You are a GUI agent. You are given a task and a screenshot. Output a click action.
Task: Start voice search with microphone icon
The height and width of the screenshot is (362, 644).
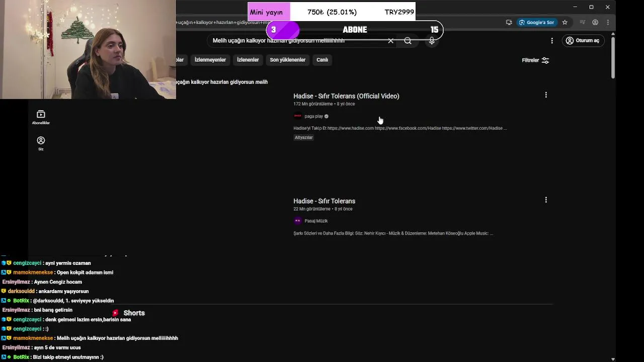(x=432, y=41)
